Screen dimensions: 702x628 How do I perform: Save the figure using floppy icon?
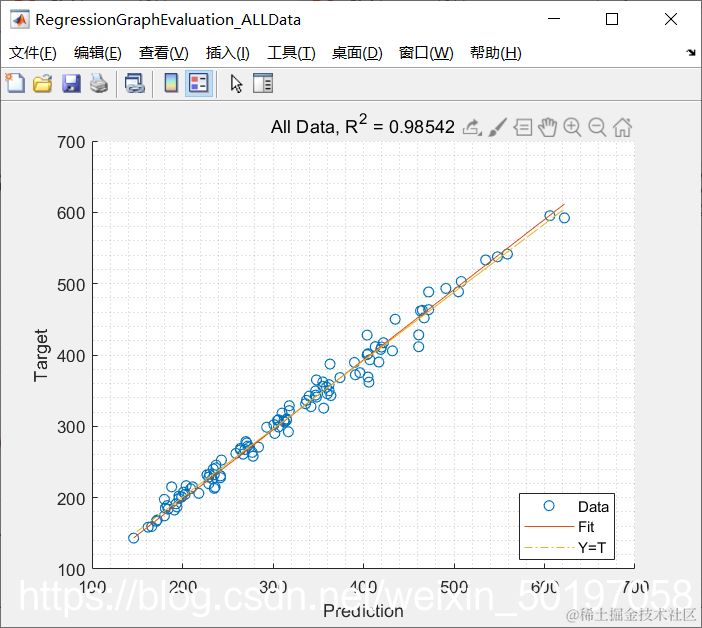[71, 84]
